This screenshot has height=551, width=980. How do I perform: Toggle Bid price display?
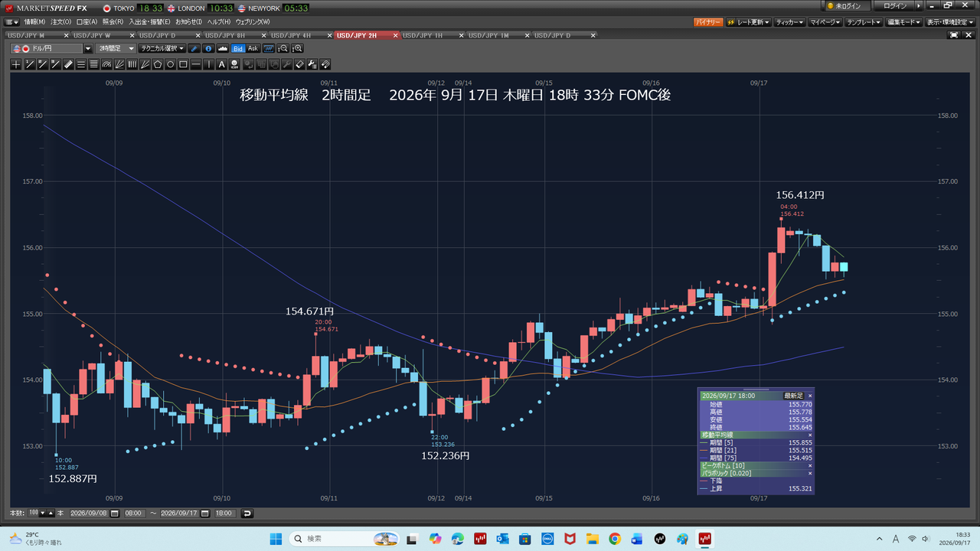coord(238,48)
